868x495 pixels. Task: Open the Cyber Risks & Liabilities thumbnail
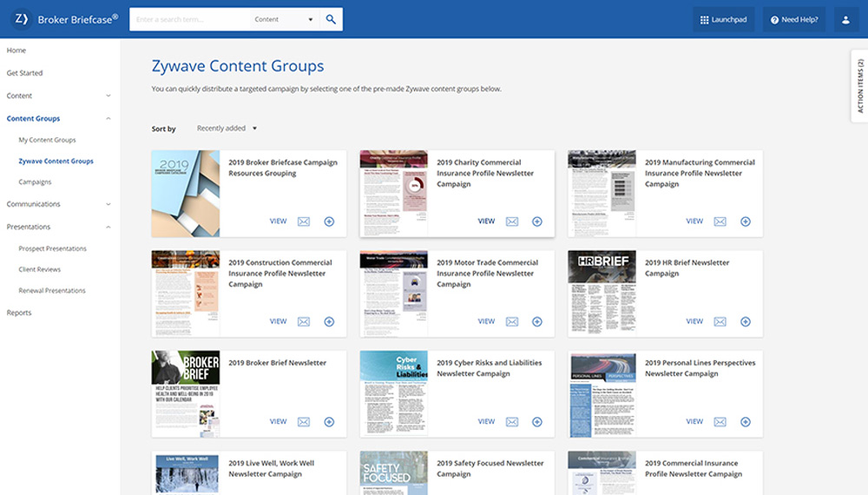(393, 393)
